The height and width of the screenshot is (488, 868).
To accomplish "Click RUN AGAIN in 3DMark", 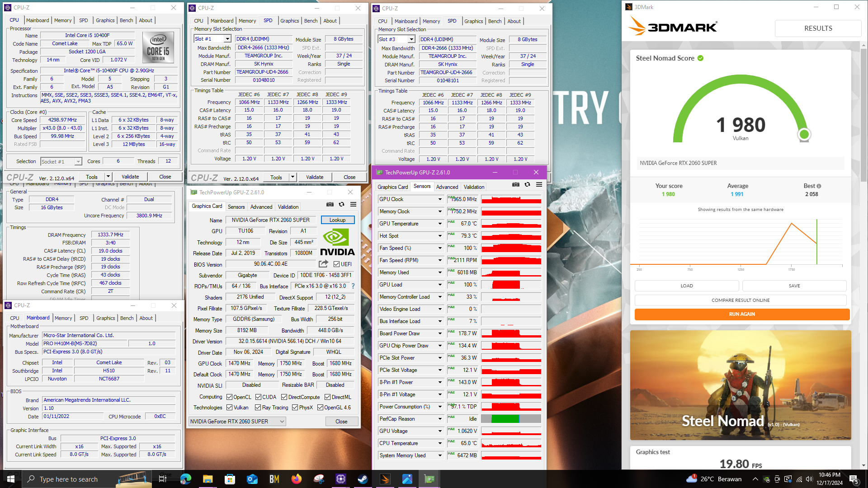I will point(742,314).
